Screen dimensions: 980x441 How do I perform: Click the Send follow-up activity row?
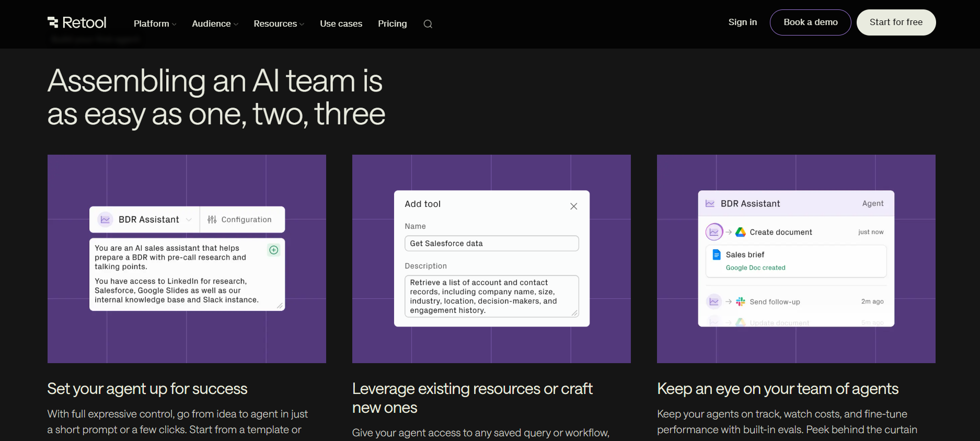point(795,301)
